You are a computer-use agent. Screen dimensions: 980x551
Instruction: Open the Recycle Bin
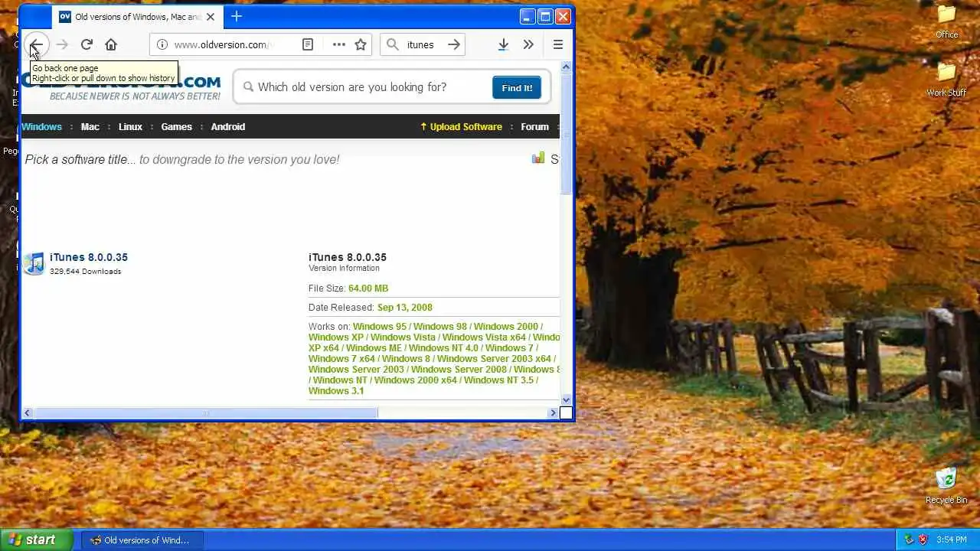coord(946,486)
